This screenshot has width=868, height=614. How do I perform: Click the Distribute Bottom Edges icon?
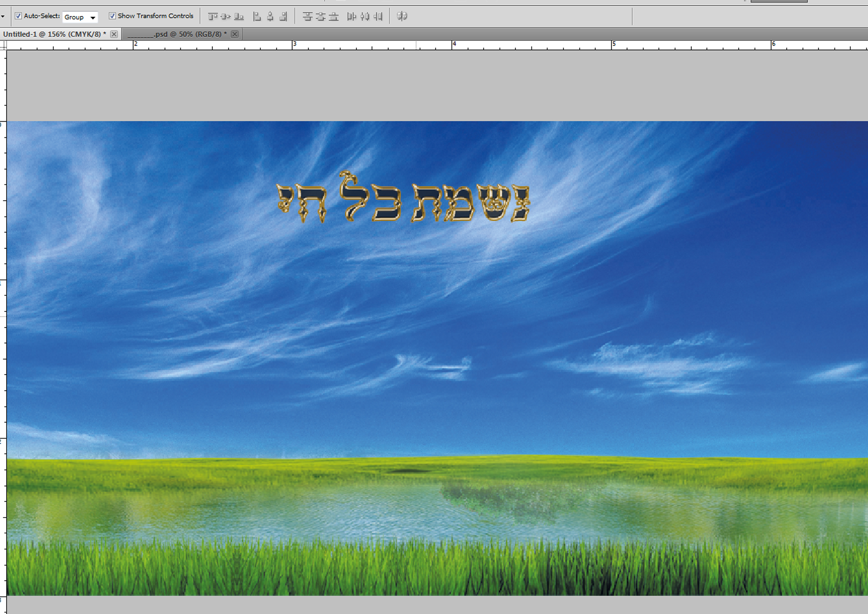click(334, 16)
